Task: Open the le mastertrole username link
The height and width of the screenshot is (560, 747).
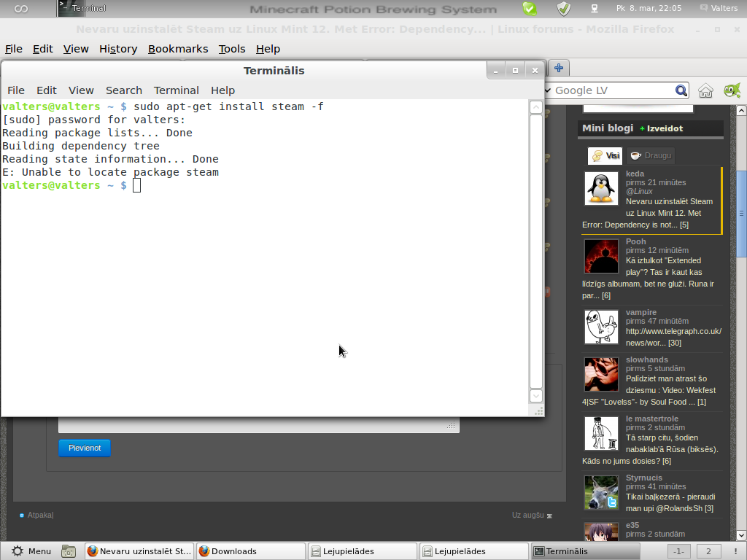Action: pos(651,419)
